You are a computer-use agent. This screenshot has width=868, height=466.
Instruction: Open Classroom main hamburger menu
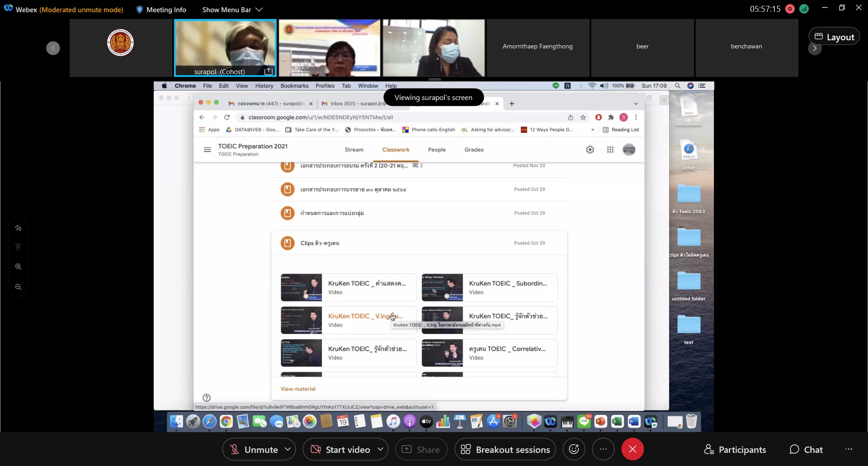[207, 150]
